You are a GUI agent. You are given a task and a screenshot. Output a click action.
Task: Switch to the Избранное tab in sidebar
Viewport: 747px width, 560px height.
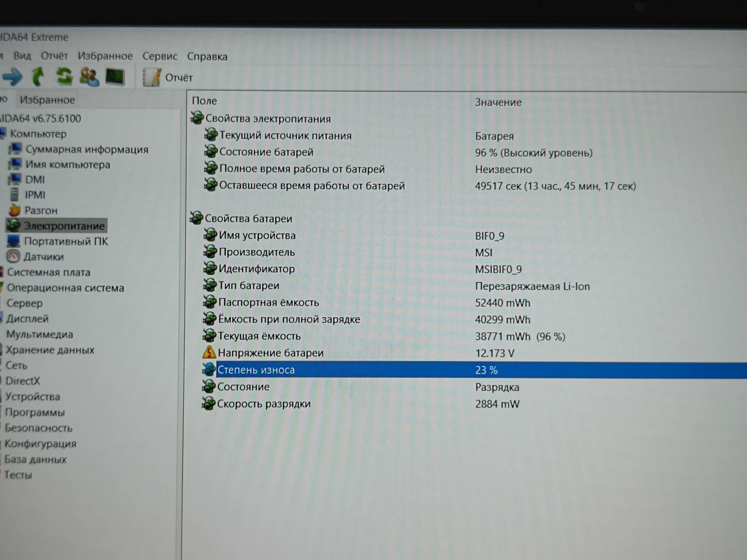[x=47, y=100]
